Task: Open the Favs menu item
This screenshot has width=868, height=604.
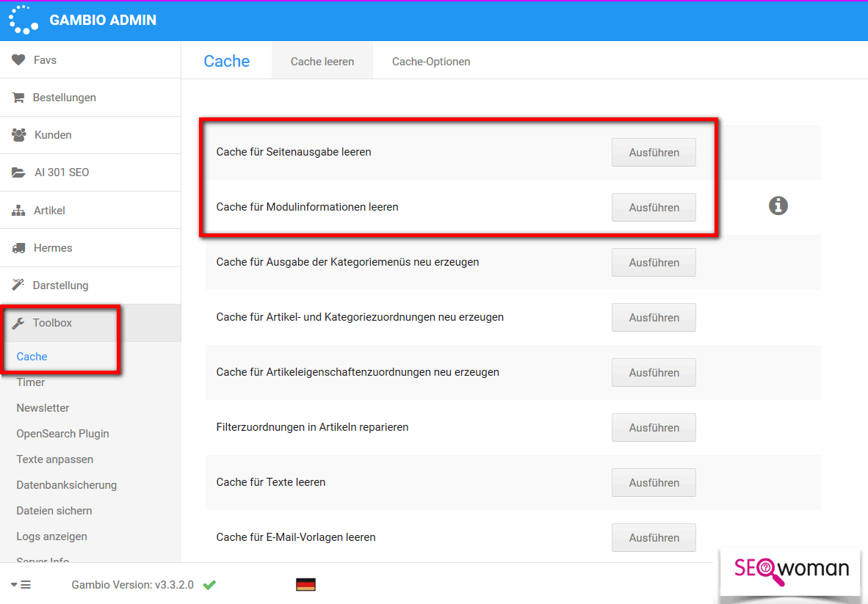Action: click(90, 59)
